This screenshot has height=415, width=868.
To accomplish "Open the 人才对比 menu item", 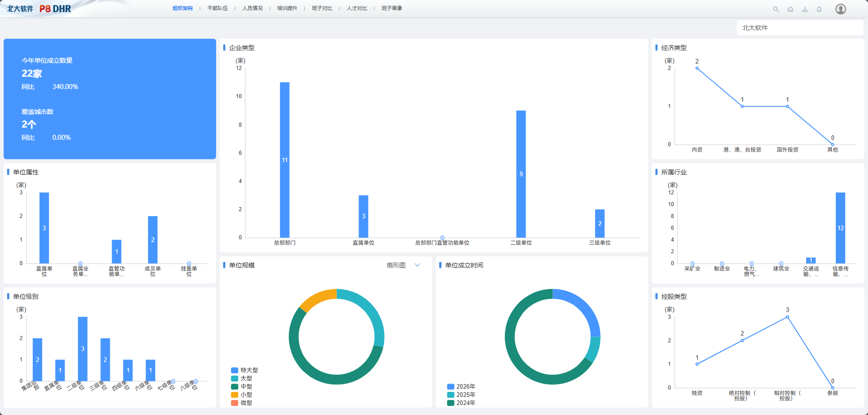I will click(357, 8).
